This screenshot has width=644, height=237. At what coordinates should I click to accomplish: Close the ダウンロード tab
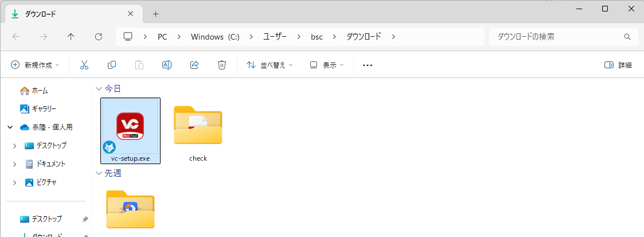pos(131,14)
